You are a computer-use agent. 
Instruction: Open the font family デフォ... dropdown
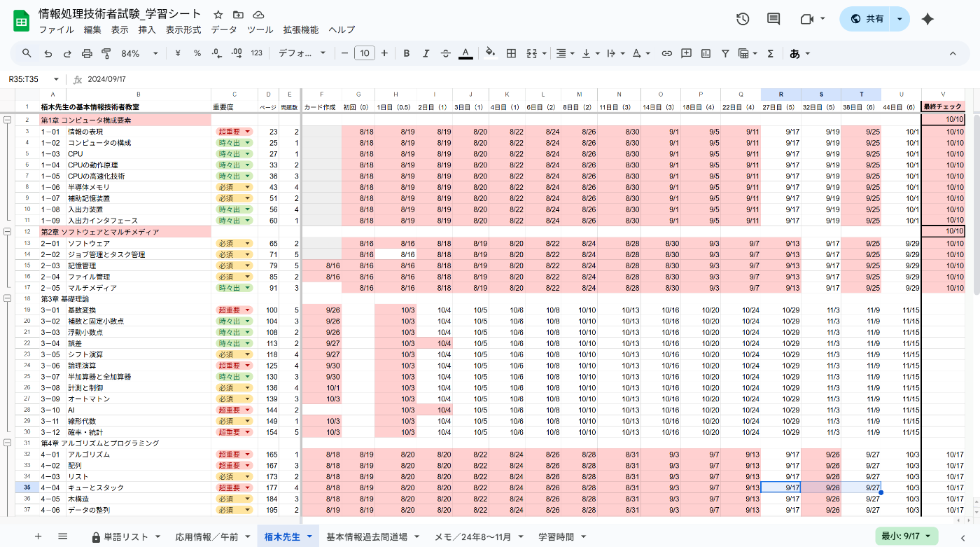pyautogui.click(x=302, y=53)
